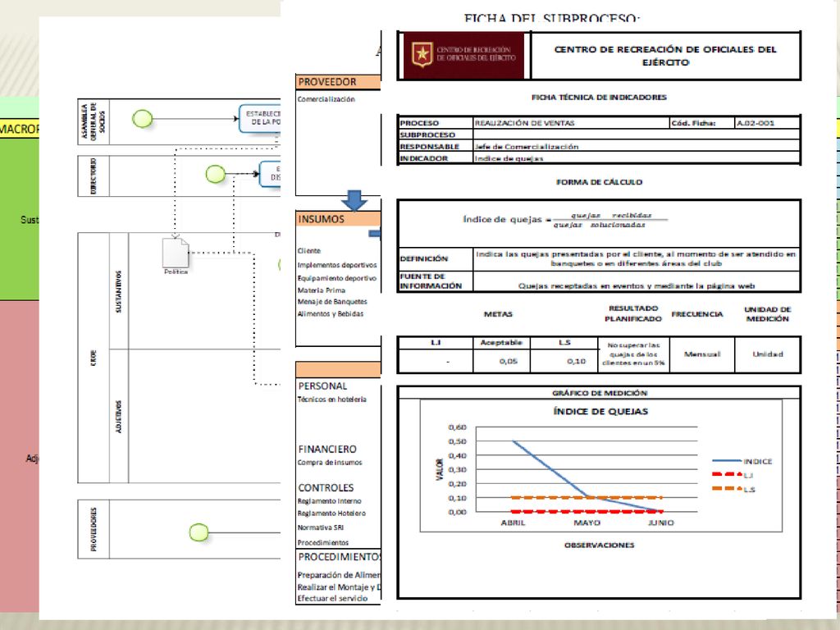Select 'Compra de insumos' text
The image size is (840, 630).
tap(330, 463)
